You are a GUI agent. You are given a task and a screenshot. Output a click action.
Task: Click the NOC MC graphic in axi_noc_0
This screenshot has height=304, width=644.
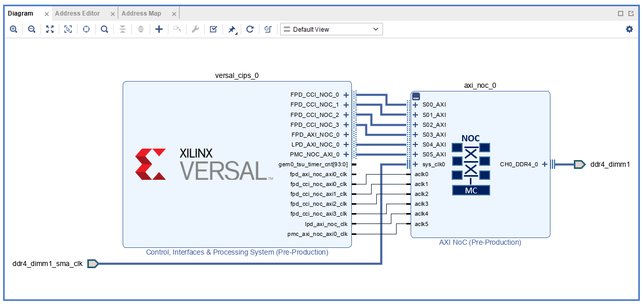(471, 164)
